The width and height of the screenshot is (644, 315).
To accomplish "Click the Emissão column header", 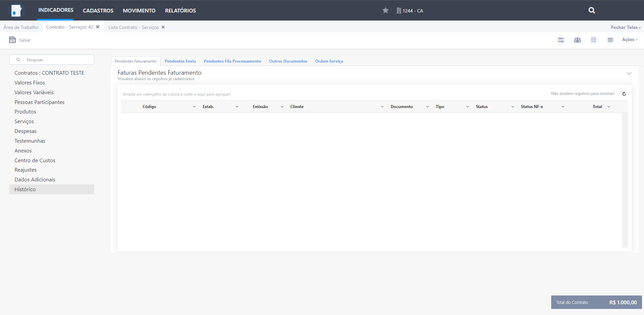I will [260, 107].
